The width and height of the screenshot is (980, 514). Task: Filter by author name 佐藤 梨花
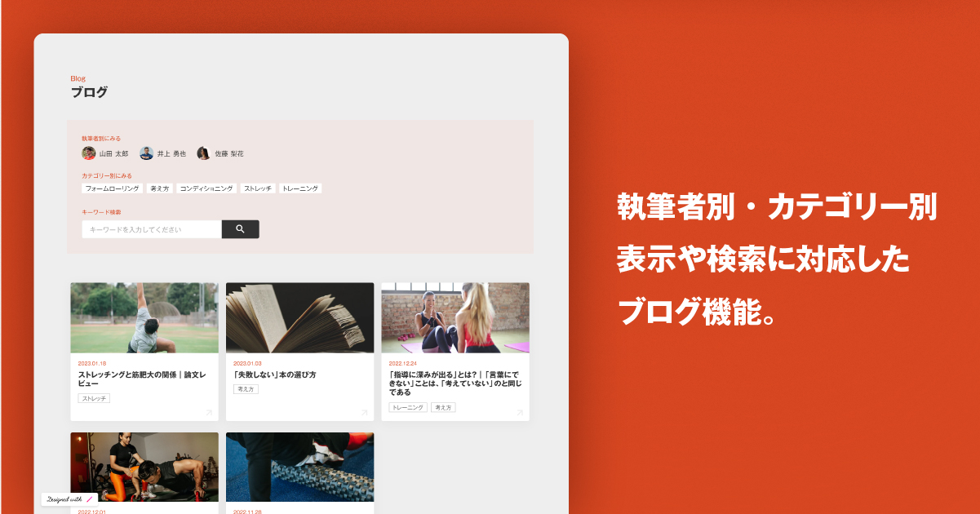pos(229,153)
